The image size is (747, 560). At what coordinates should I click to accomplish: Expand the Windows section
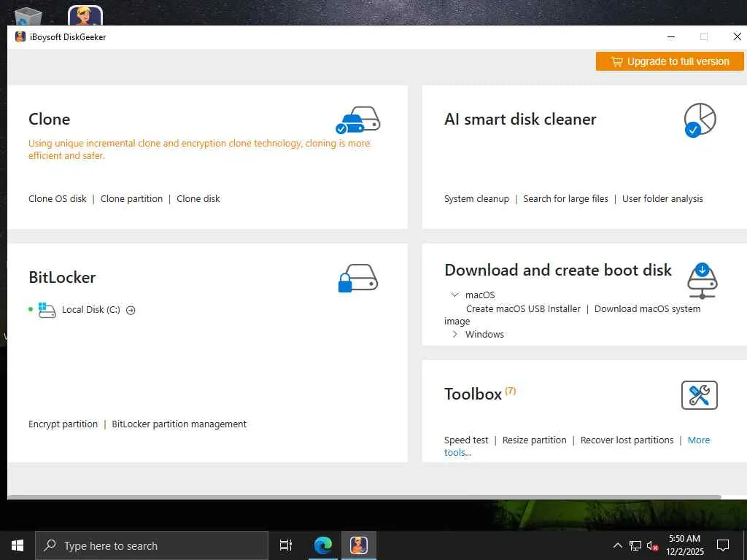(x=455, y=334)
